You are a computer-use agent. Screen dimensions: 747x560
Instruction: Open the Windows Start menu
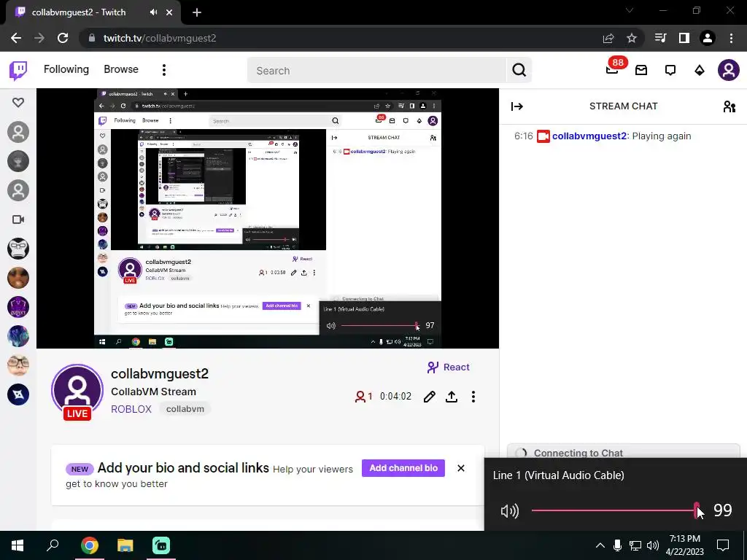pos(18,545)
